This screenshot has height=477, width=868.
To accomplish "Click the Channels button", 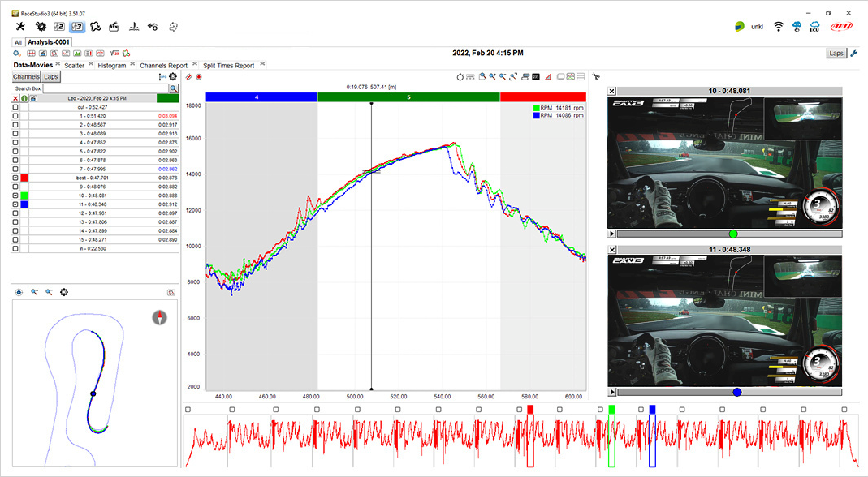I will [26, 76].
